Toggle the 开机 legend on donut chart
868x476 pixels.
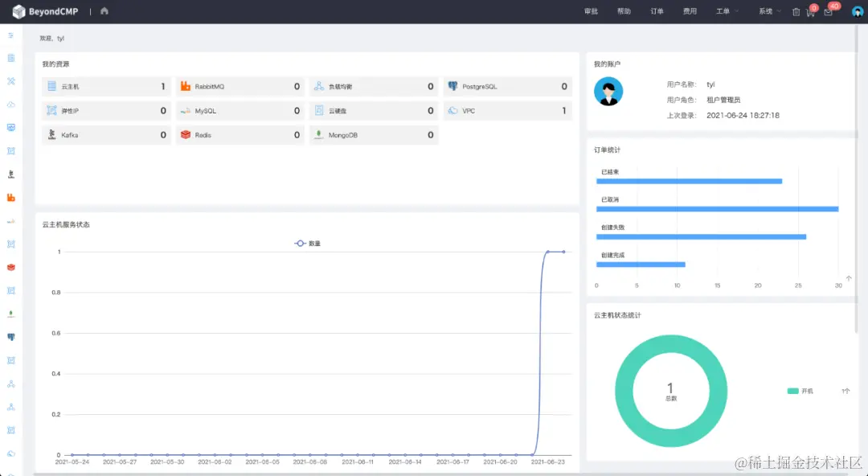pyautogui.click(x=800, y=391)
